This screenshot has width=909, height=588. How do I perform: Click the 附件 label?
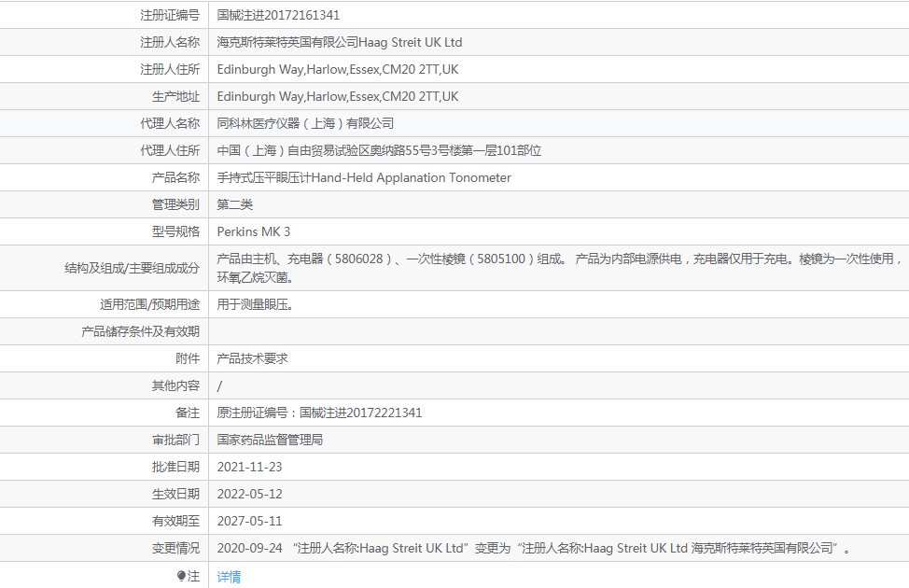tap(188, 359)
